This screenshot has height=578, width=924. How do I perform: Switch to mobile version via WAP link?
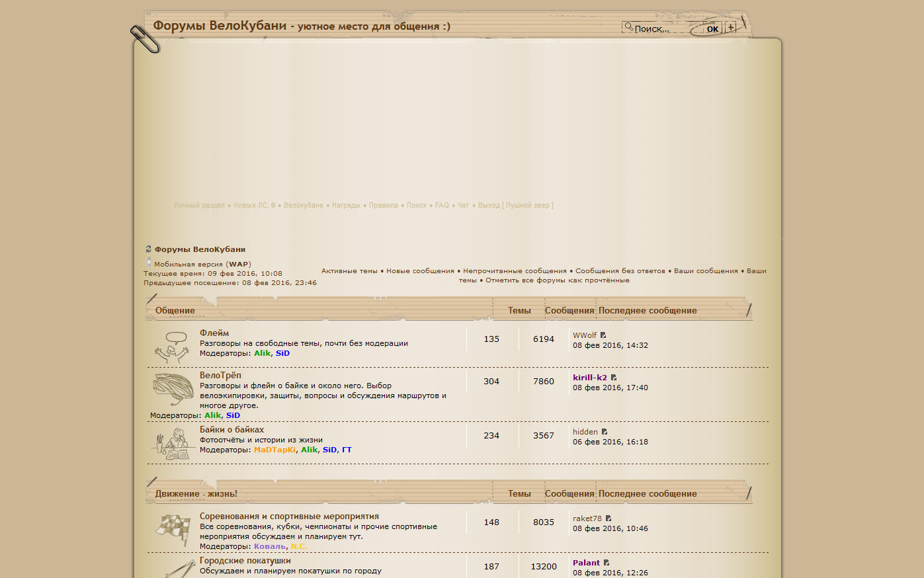pos(238,265)
